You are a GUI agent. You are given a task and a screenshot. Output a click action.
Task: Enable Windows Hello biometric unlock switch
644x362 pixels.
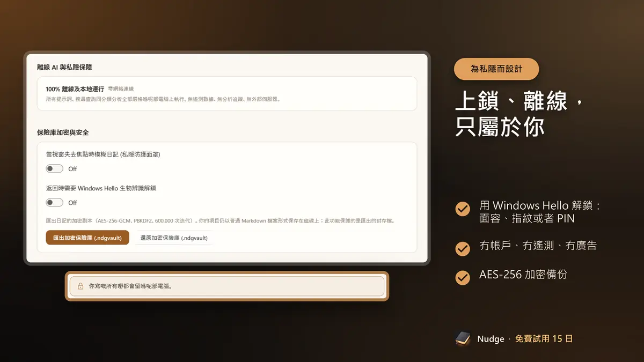click(x=54, y=203)
